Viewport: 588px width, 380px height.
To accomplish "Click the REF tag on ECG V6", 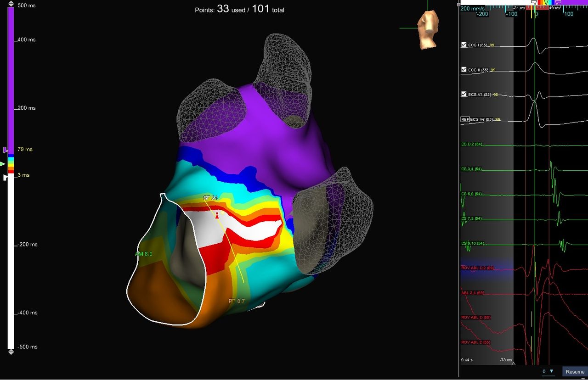I will point(465,119).
